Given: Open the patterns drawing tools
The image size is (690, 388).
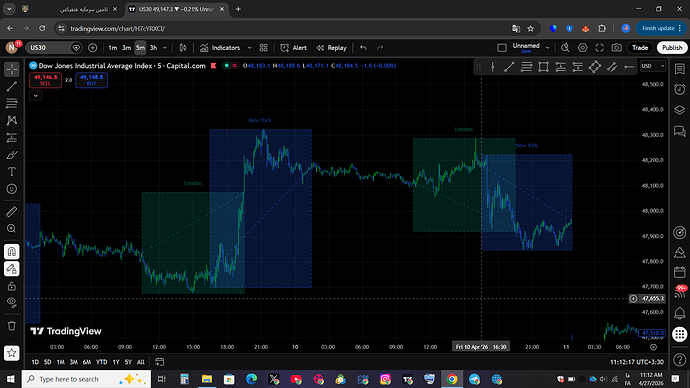Looking at the screenshot, I should coord(11,121).
